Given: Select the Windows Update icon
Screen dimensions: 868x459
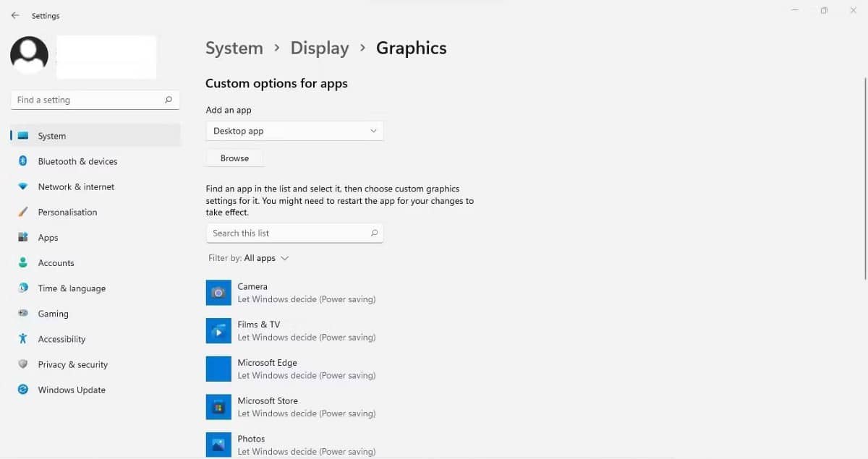Looking at the screenshot, I should pyautogui.click(x=24, y=390).
